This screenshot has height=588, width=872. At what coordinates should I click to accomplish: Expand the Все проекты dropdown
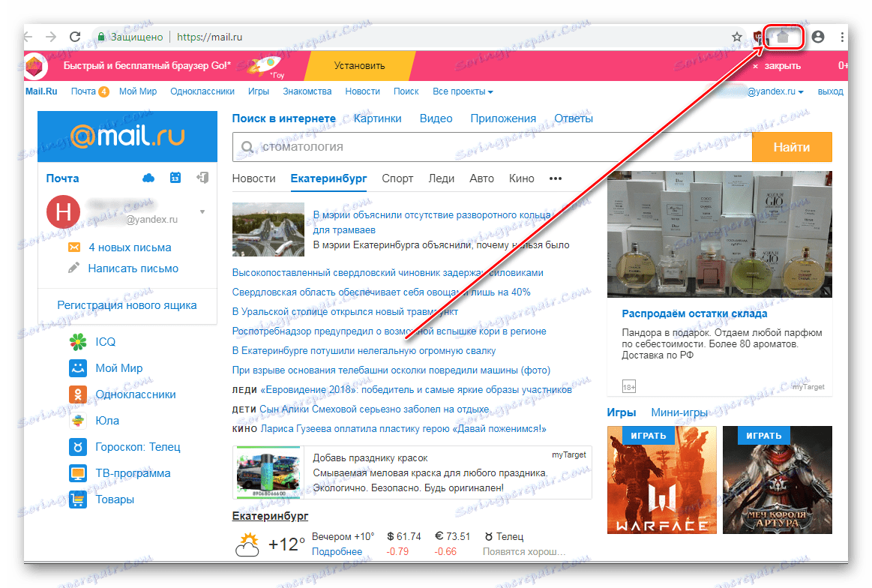tap(463, 91)
